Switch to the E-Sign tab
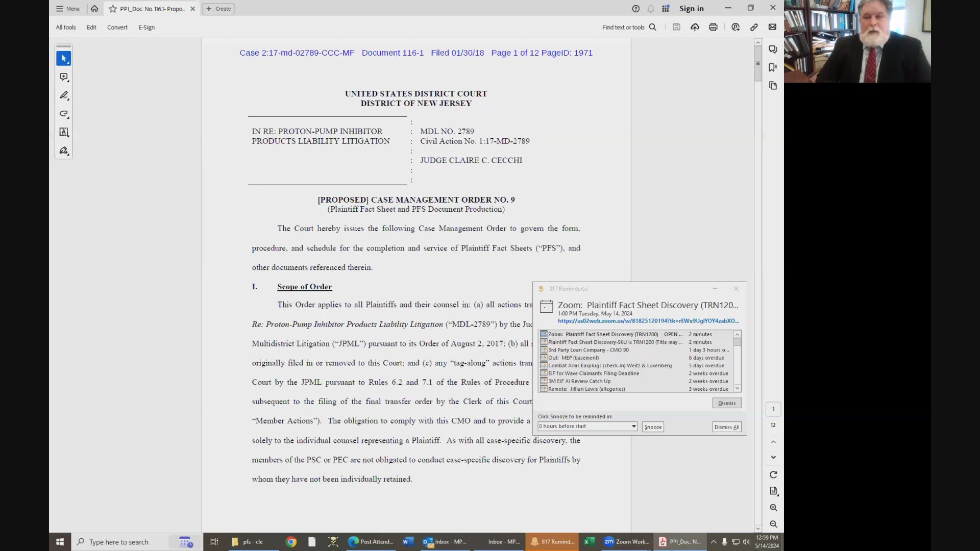This screenshot has height=551, width=980. pos(146,27)
